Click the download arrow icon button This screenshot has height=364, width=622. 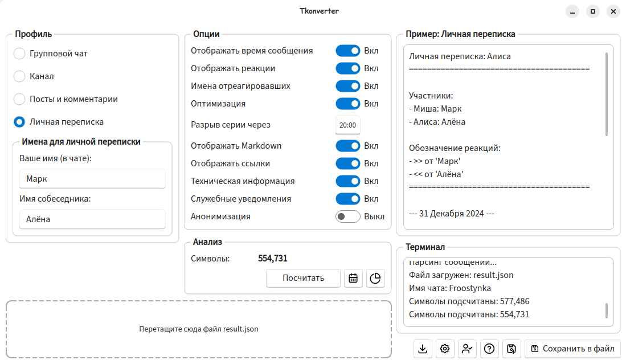pyautogui.click(x=423, y=349)
